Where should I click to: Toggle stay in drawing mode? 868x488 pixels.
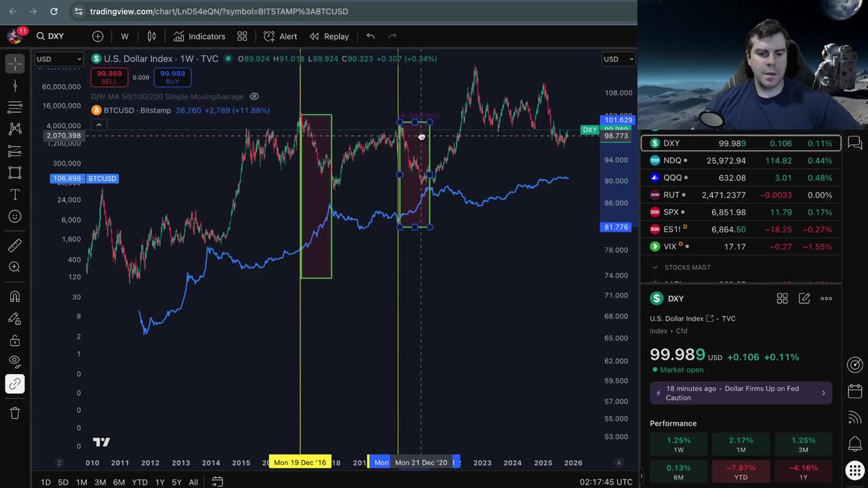(15, 319)
